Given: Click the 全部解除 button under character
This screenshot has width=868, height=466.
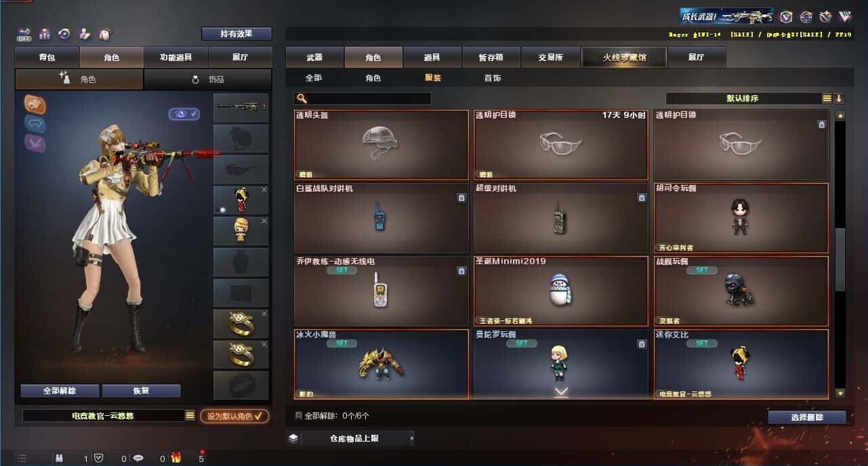Looking at the screenshot, I should pyautogui.click(x=60, y=391).
